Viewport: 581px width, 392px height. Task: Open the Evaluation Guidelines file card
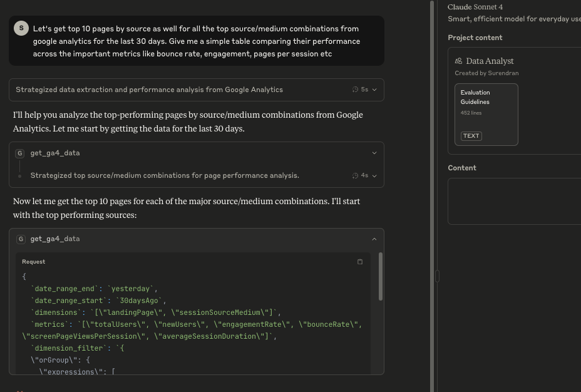tap(486, 115)
